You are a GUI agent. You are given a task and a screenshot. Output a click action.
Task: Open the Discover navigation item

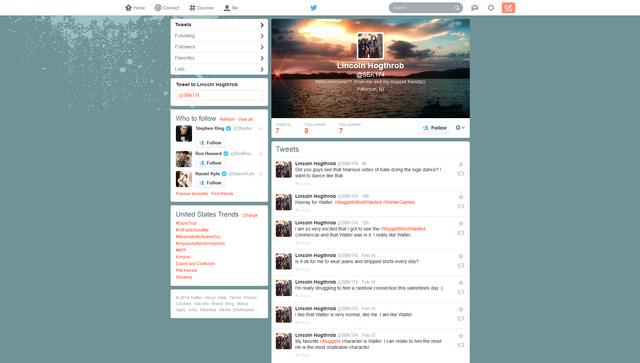[202, 8]
